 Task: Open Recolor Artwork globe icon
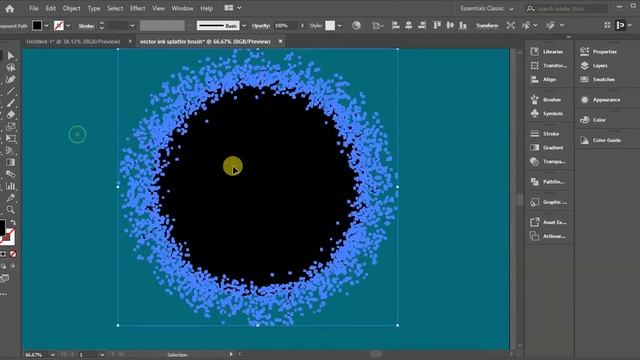(x=356, y=25)
